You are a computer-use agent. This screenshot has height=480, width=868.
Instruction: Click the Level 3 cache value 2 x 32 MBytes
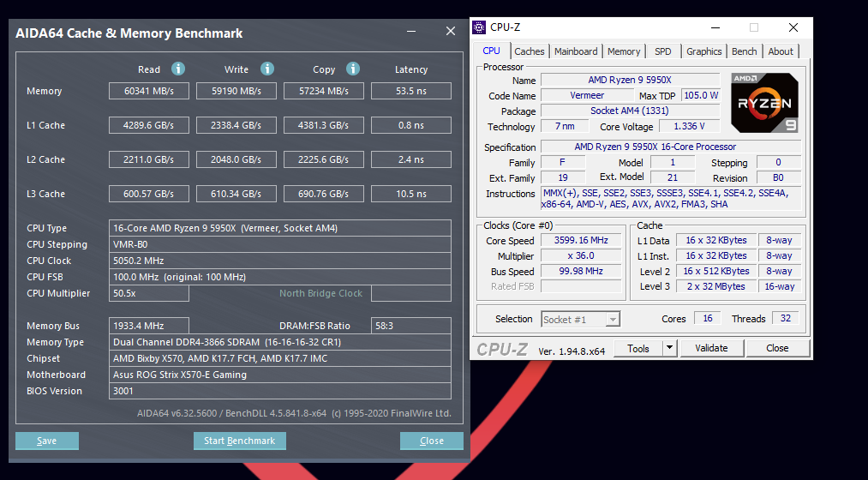click(716, 287)
